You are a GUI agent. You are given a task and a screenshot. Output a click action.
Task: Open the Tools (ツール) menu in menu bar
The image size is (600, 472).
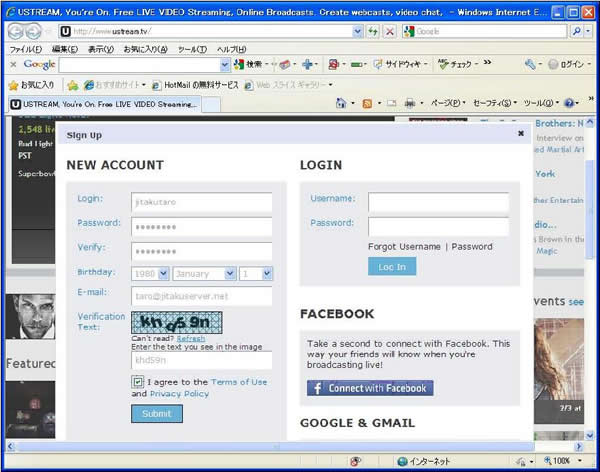click(x=192, y=49)
